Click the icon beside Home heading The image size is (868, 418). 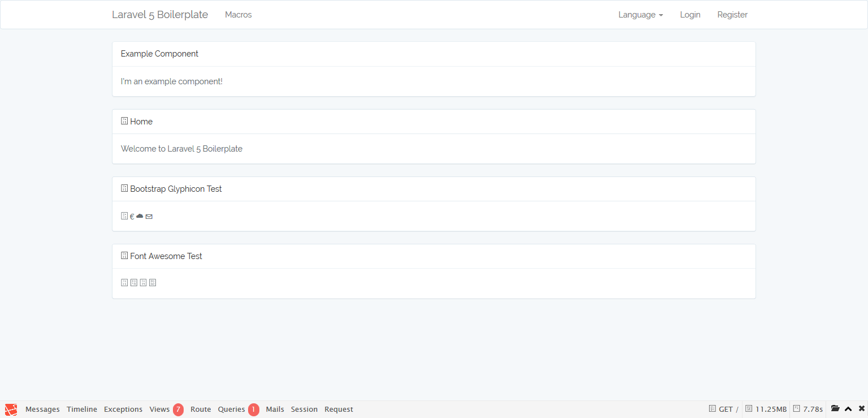click(124, 121)
